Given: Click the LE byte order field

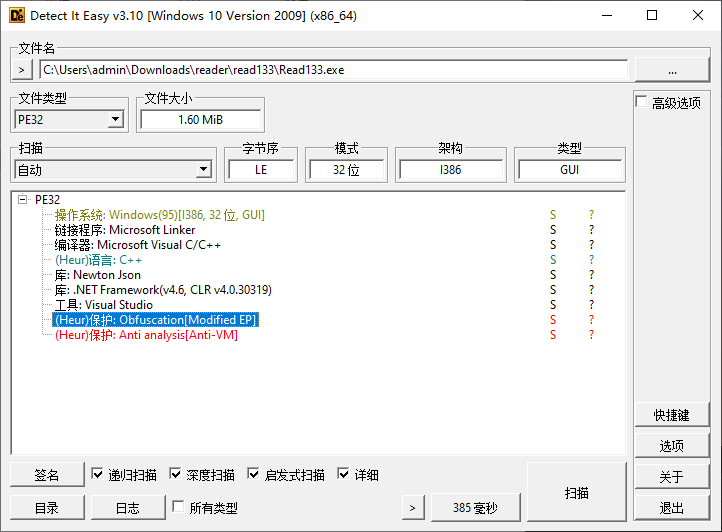Looking at the screenshot, I should coord(261,170).
